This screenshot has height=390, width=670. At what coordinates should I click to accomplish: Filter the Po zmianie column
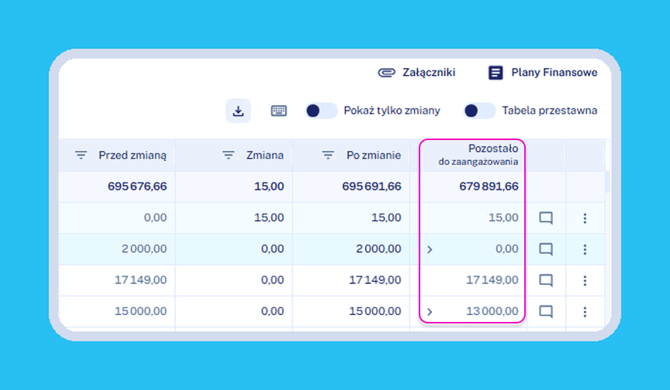click(x=328, y=155)
